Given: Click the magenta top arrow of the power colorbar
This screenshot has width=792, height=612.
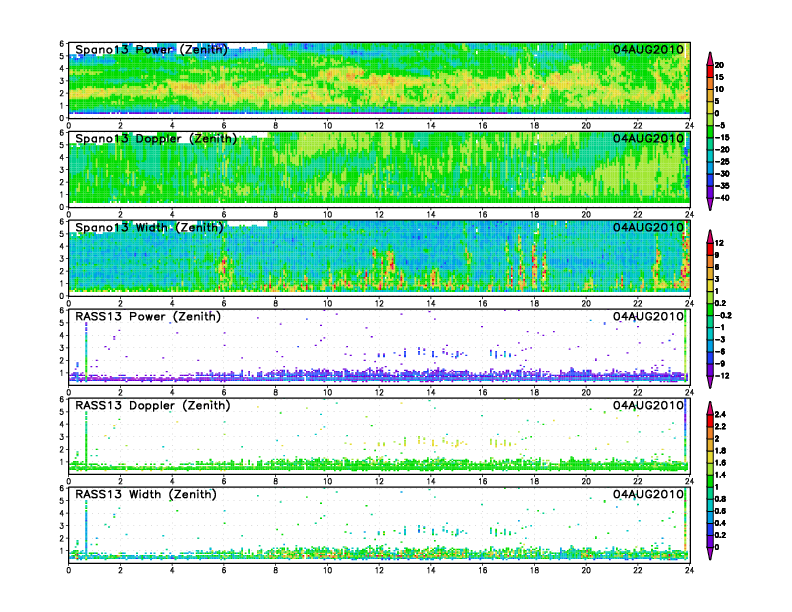Looking at the screenshot, I should point(710,58).
